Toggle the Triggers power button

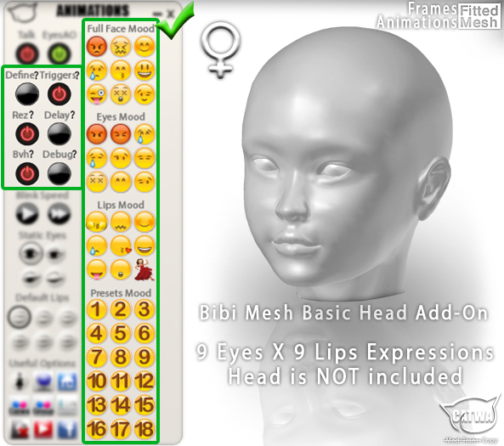[x=59, y=94]
